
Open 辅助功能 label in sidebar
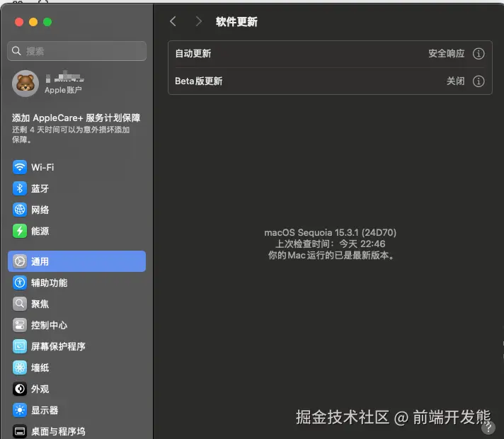pos(49,283)
